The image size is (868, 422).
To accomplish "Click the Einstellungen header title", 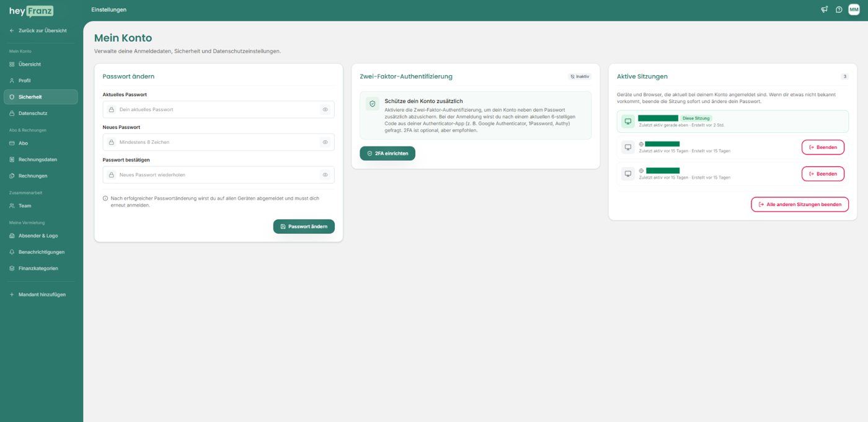I will click(108, 9).
